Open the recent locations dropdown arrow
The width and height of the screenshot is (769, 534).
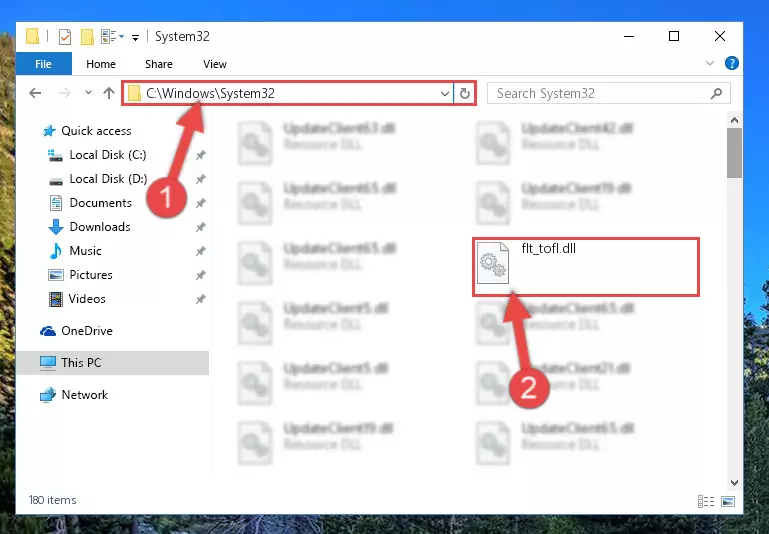click(x=88, y=92)
